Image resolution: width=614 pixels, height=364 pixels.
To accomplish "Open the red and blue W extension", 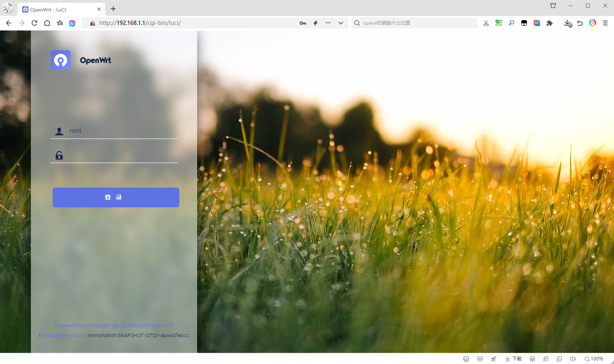I will [x=537, y=23].
